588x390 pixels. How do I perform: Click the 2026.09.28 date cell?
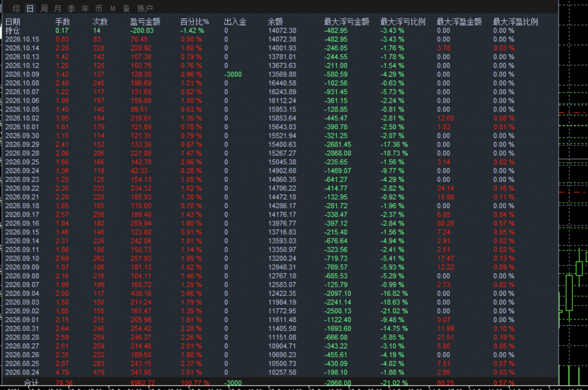[x=22, y=153]
